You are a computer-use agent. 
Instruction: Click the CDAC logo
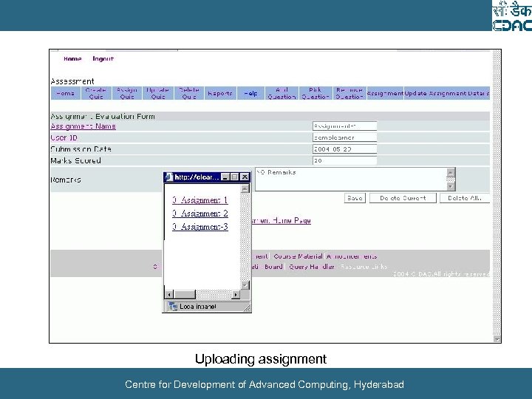(512, 16)
